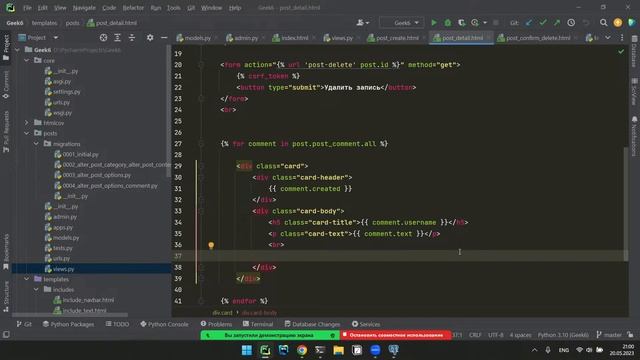Open the Problems tool window

pyautogui.click(x=216, y=324)
